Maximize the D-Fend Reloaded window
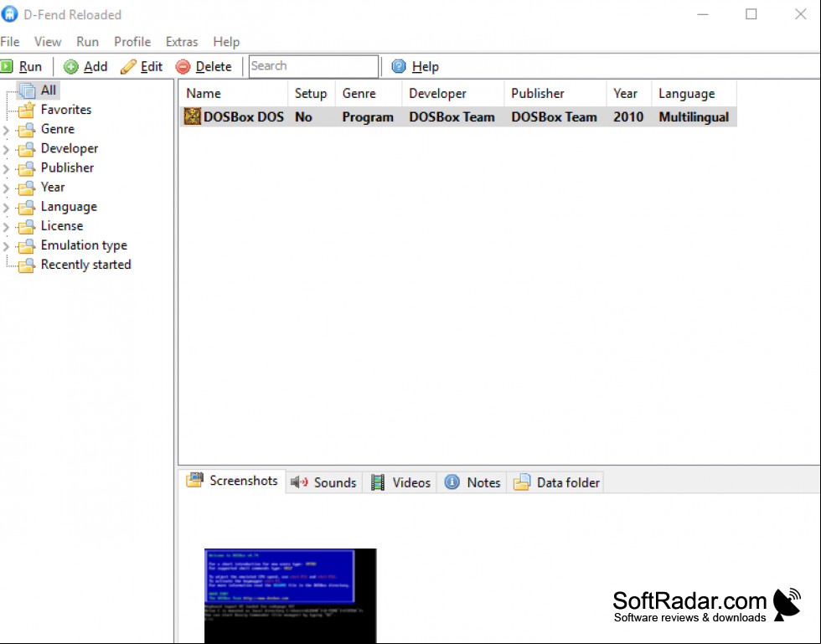This screenshot has width=821, height=644. 751,14
